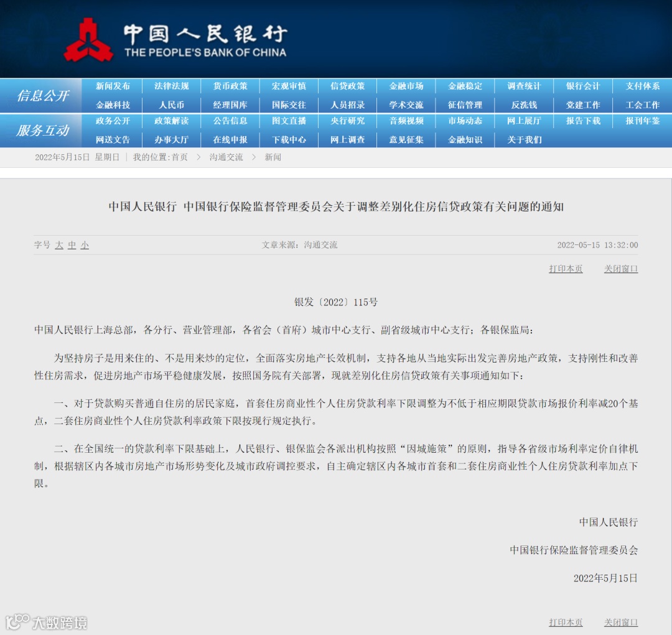Open 调查统计 menu item
672x635 pixels.
click(x=524, y=86)
